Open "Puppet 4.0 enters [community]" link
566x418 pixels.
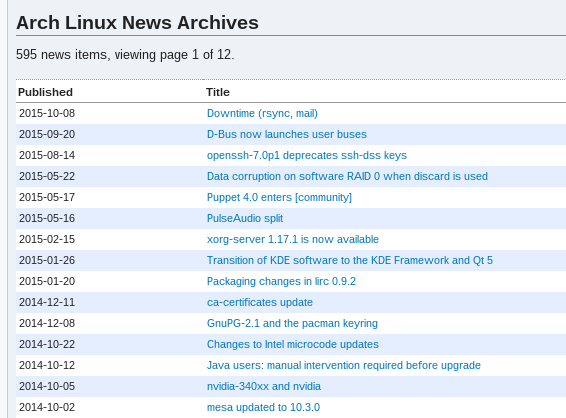tap(279, 197)
